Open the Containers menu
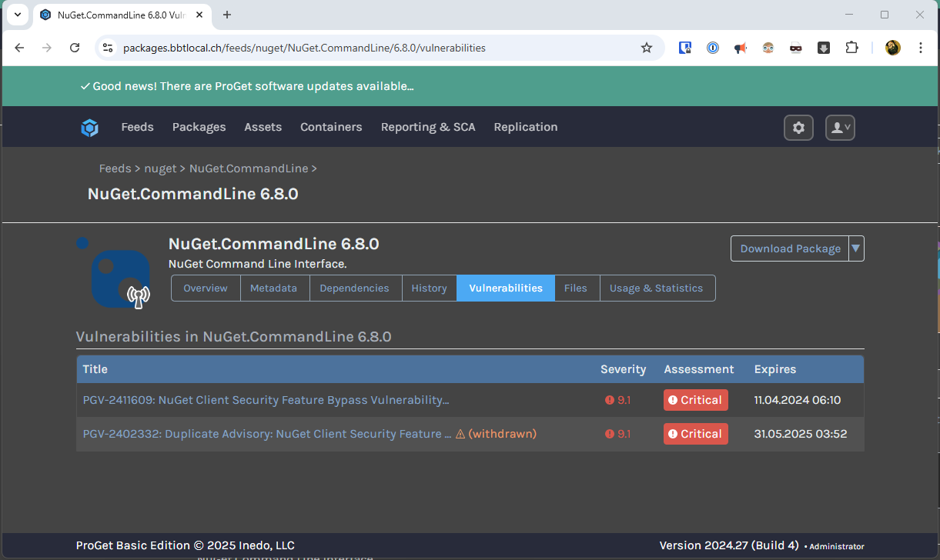The height and width of the screenshot is (560, 940). (x=331, y=127)
